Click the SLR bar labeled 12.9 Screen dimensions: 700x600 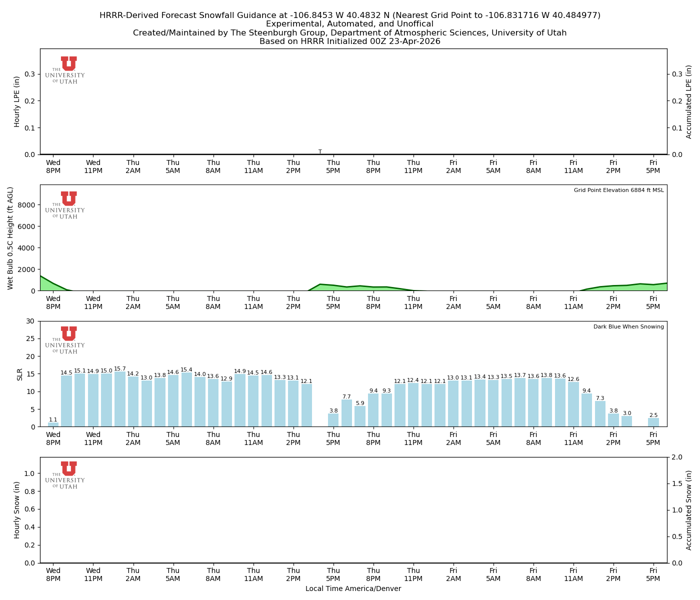click(x=226, y=404)
